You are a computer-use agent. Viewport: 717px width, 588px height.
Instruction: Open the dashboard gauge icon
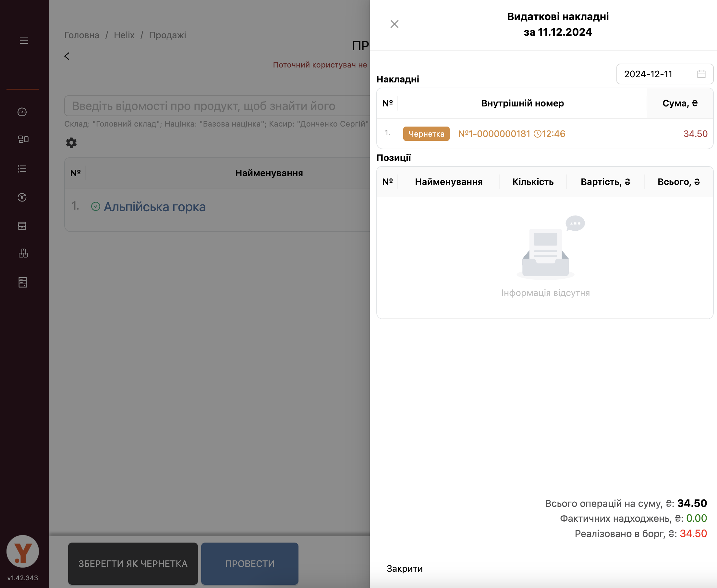click(x=22, y=112)
